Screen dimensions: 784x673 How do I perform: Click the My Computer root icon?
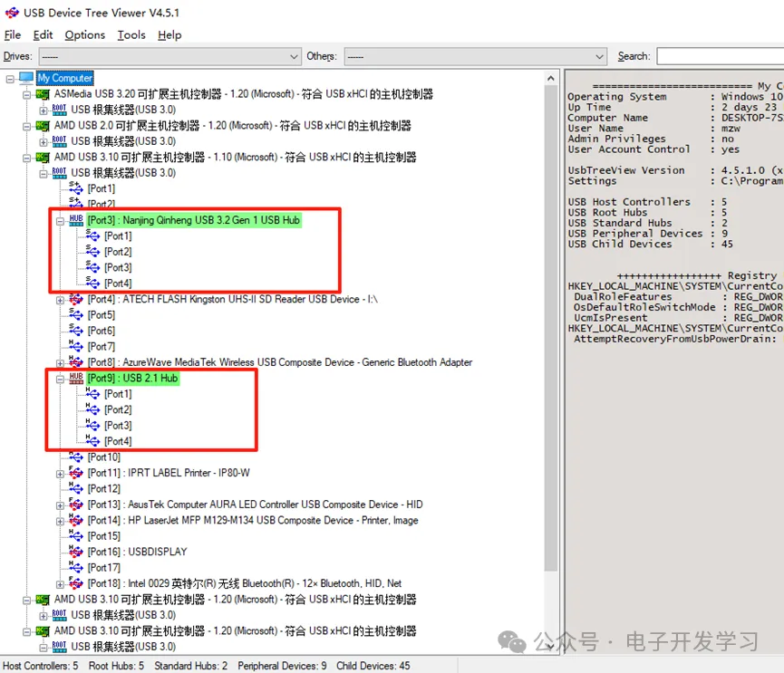coord(26,78)
